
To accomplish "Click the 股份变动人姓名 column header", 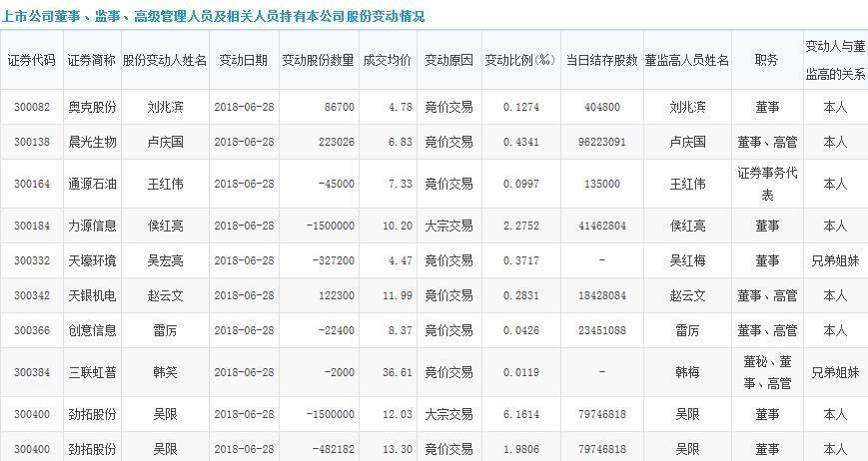I will click(165, 60).
